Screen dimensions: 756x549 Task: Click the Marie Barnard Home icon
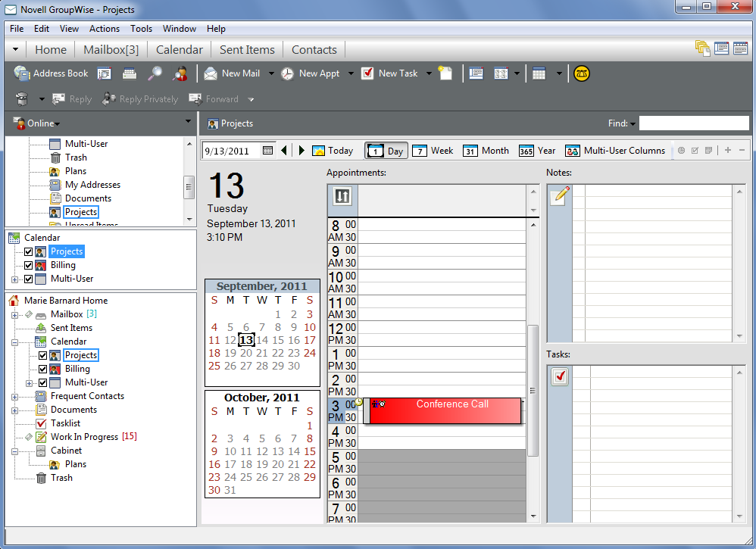pyautogui.click(x=14, y=301)
